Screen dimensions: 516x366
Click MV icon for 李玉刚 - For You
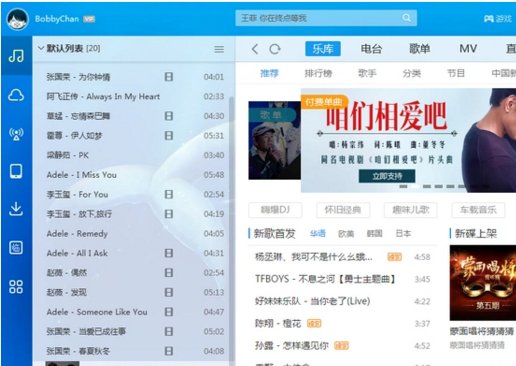coord(169,194)
